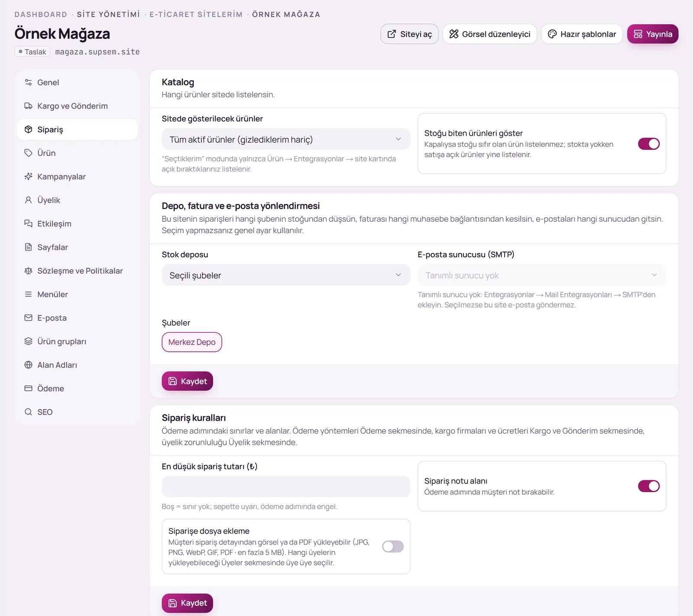This screenshot has height=616, width=693.
Task: Click the sparkle icon beside Kampanyalar
Action: (28, 177)
